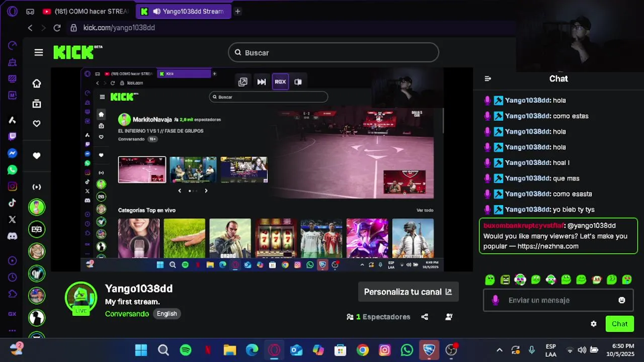This screenshot has width=644, height=362.
Task: Click the purple chat identity microphone icon
Action: pos(496,300)
